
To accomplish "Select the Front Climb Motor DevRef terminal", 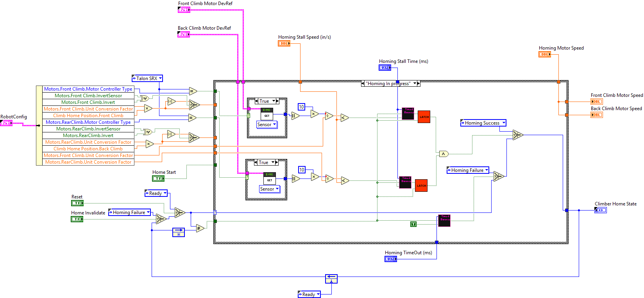I will tap(184, 10).
